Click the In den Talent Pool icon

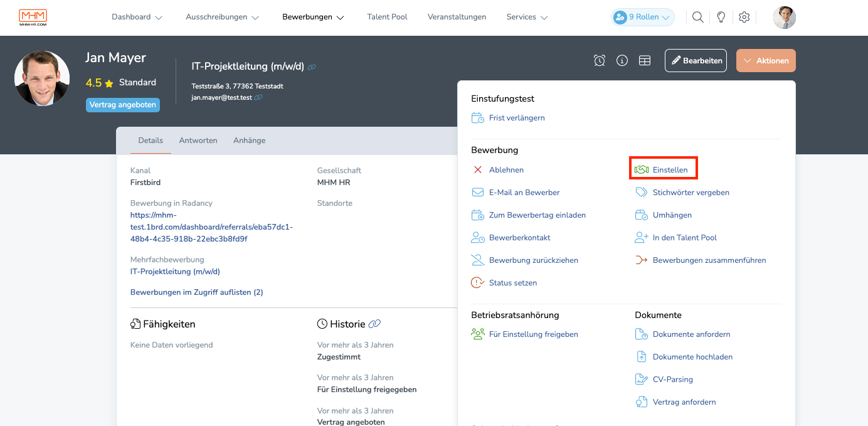[x=641, y=238]
